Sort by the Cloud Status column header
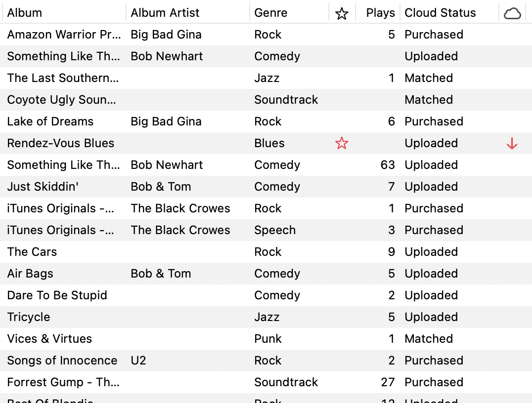This screenshot has height=403, width=532. 440,13
